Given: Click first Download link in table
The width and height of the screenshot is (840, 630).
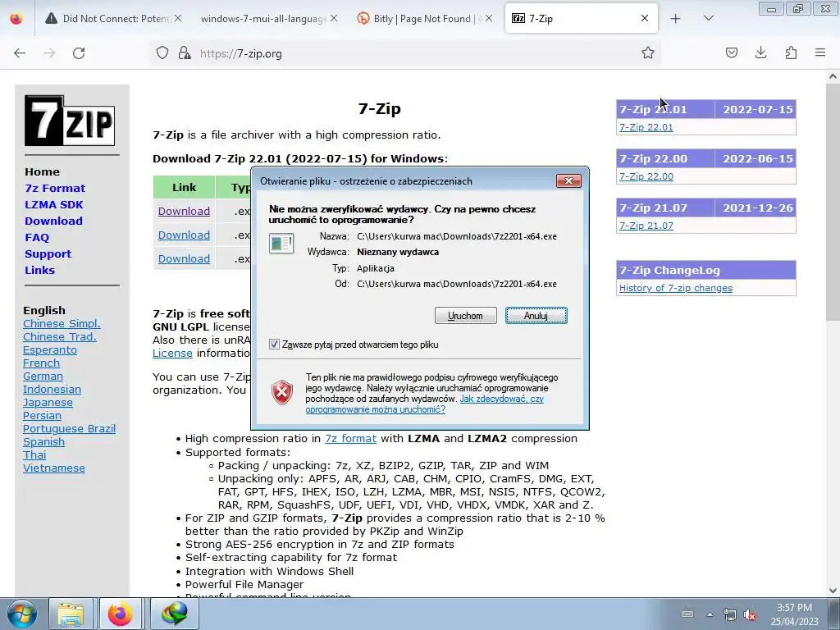Looking at the screenshot, I should pos(184,211).
